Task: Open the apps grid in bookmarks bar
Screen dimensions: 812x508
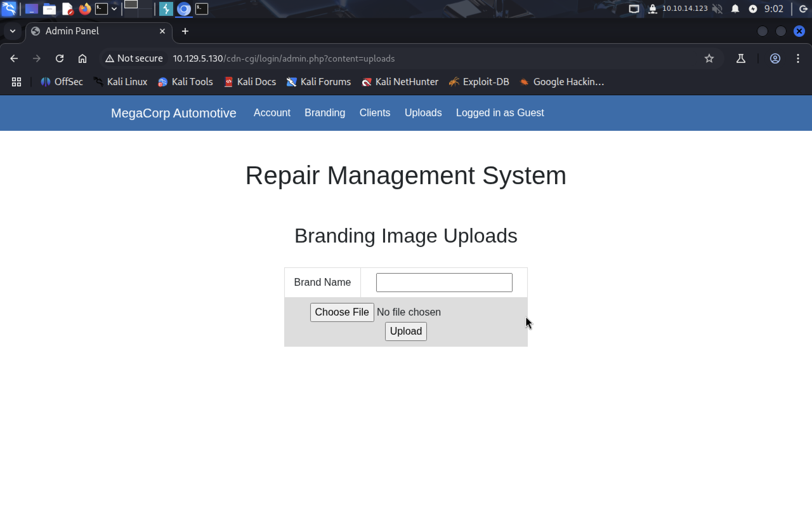Action: (16, 82)
